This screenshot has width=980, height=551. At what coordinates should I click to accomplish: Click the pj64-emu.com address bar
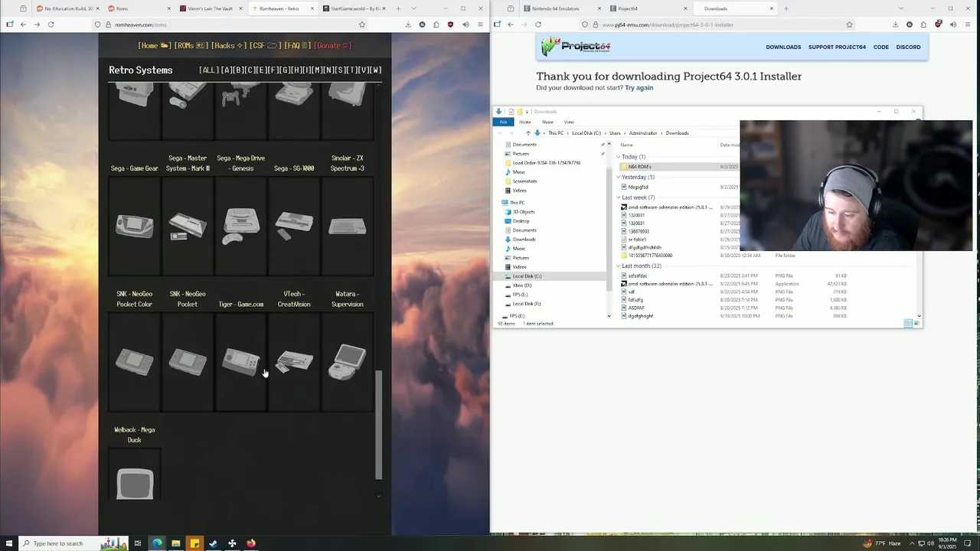(x=716, y=24)
